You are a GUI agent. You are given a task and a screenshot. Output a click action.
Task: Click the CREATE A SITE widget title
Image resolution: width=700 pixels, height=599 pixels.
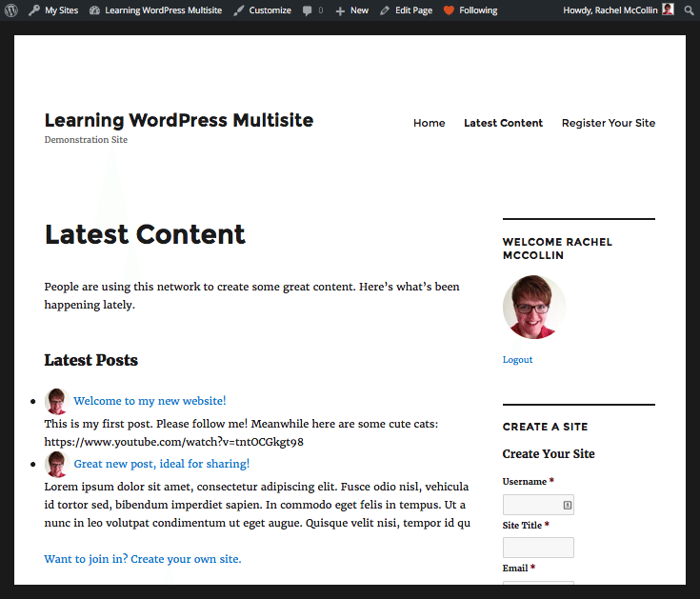pos(545,427)
